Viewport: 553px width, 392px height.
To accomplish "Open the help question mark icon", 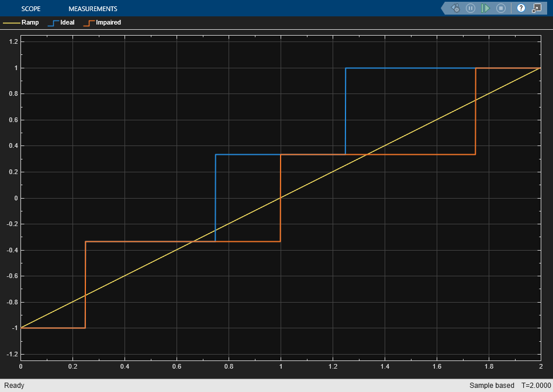I will pos(521,8).
